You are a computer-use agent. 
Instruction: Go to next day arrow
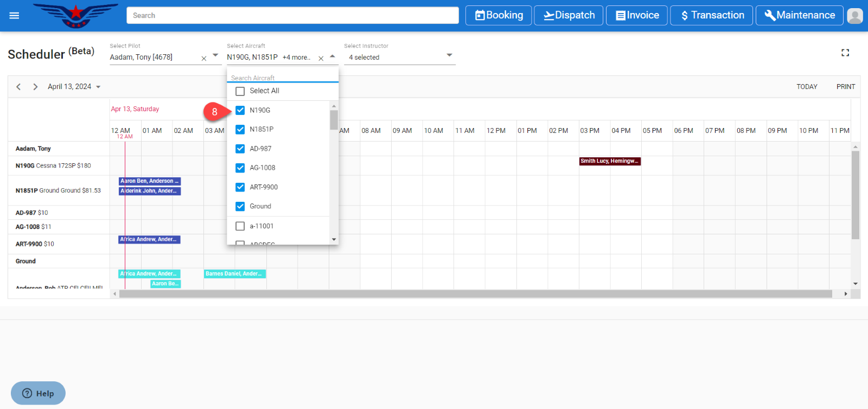(x=35, y=87)
